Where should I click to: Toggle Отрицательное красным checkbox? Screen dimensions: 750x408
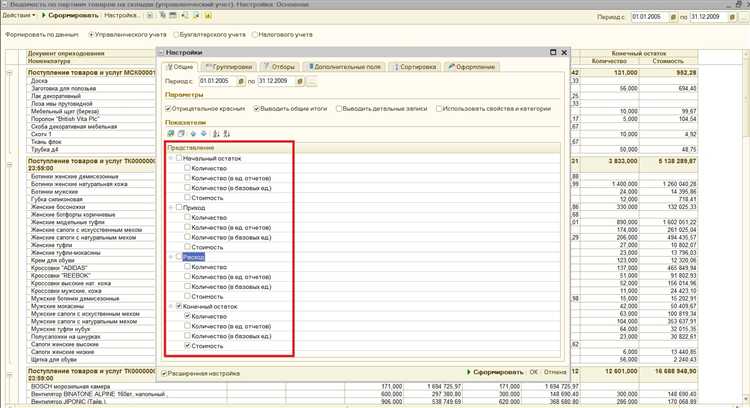(168, 109)
